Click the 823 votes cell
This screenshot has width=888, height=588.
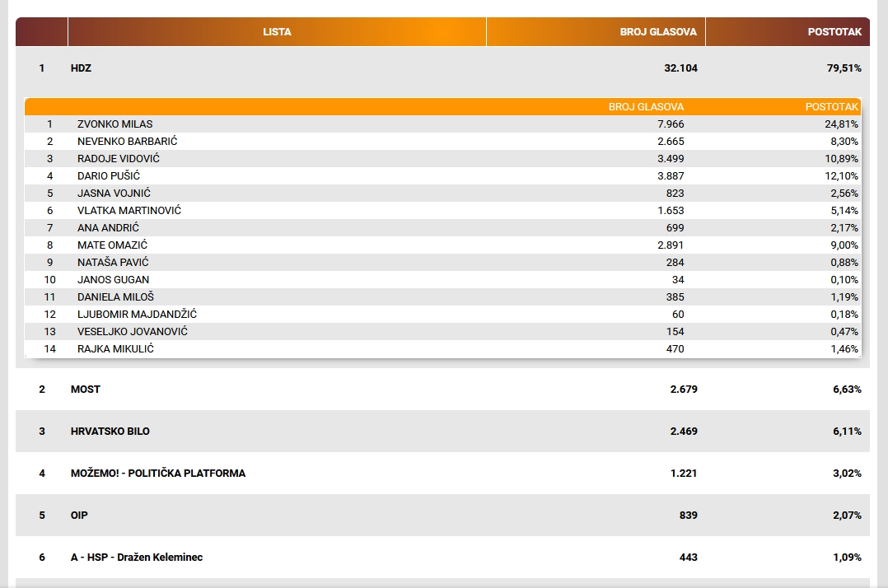coord(675,193)
